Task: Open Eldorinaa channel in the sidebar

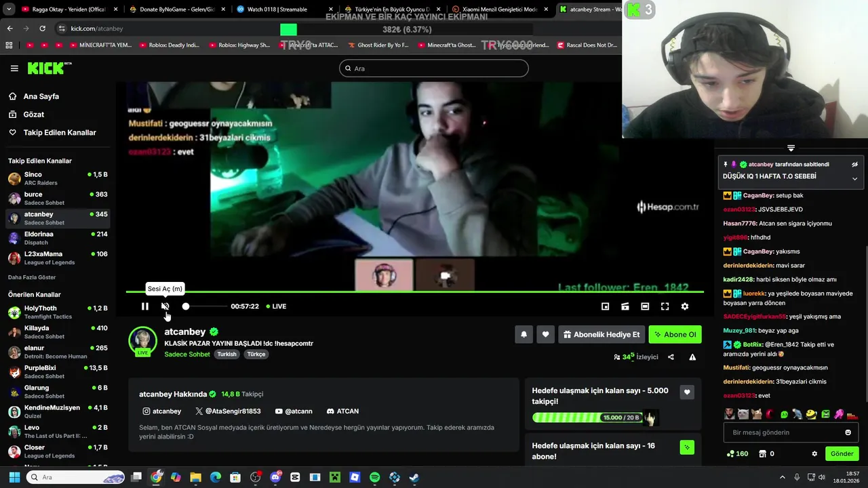Action: tap(58, 238)
